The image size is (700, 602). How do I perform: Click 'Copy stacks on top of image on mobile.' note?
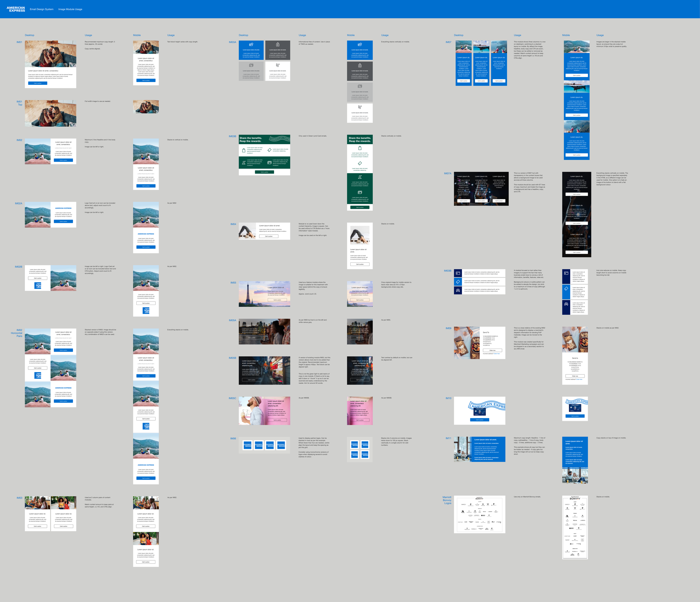tap(611, 438)
